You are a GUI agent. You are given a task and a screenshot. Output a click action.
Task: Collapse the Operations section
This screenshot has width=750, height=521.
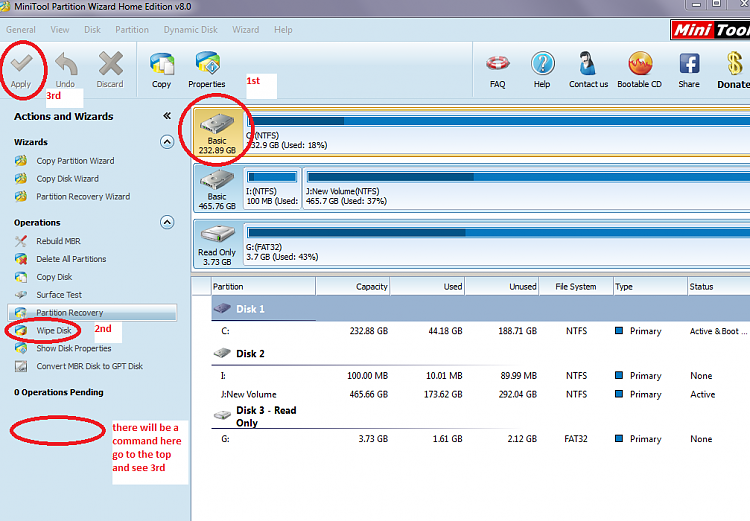pos(167,222)
